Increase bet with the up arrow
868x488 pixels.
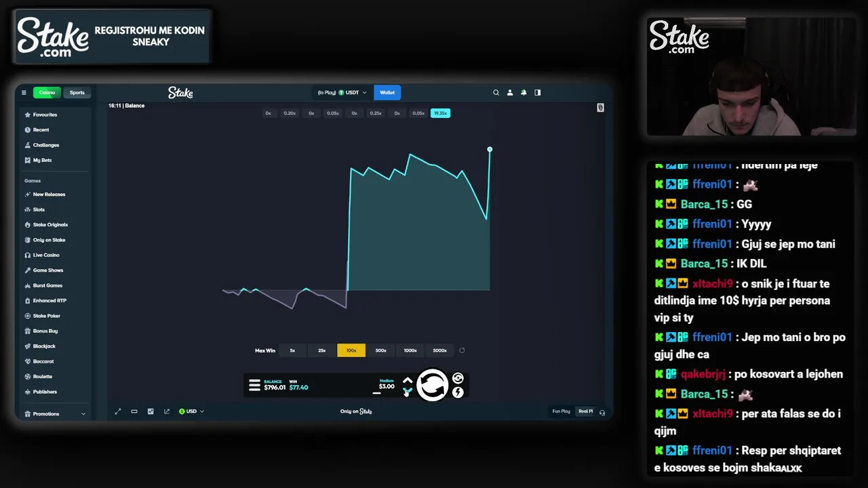pos(408,381)
